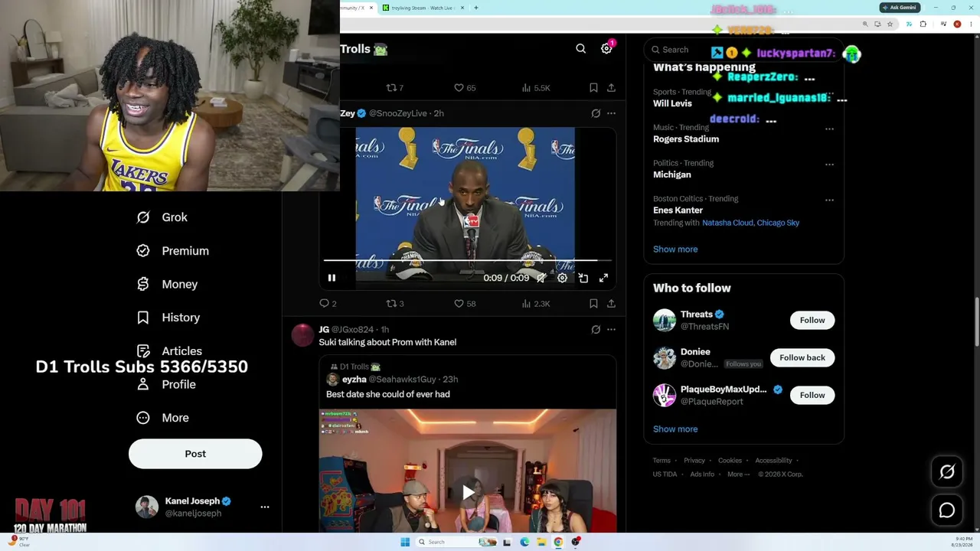Follow the PlaqueBoyMaxUpdates account

[x=812, y=395]
